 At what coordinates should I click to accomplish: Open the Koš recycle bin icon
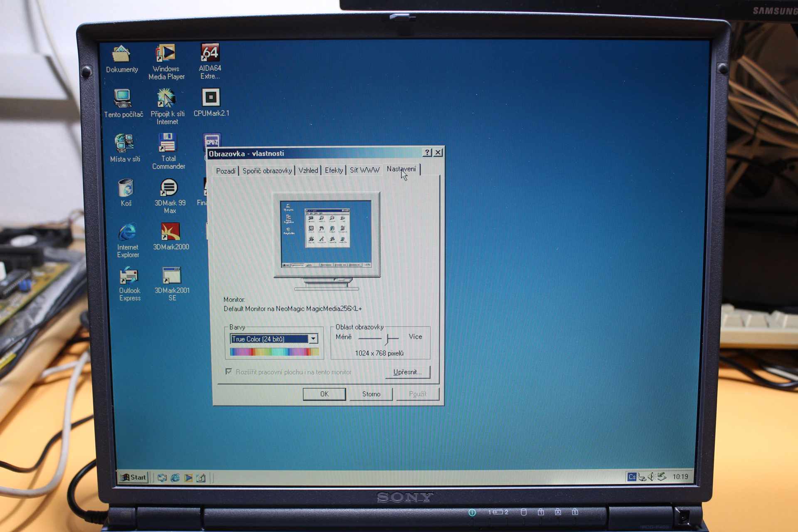[126, 193]
